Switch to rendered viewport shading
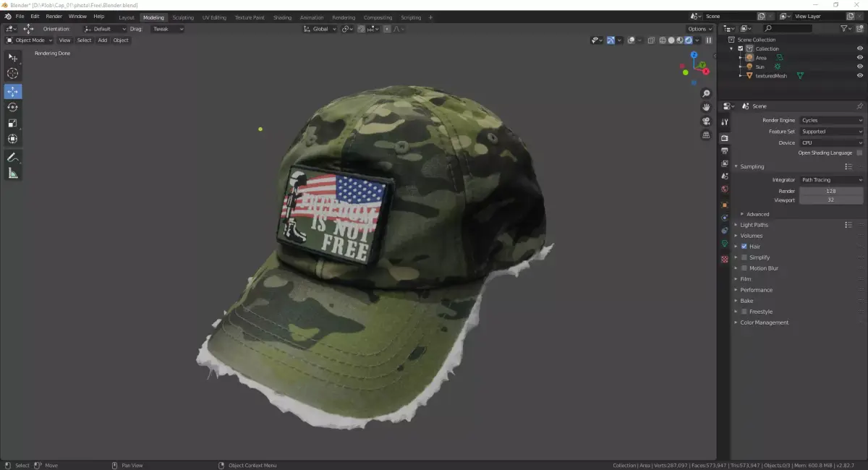Screen dimensions: 868x470 click(x=688, y=40)
